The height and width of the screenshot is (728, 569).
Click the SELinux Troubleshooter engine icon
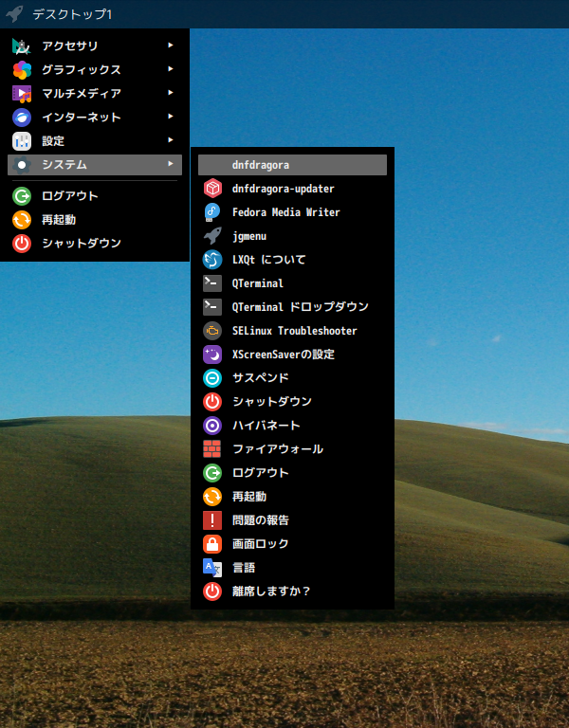(212, 331)
